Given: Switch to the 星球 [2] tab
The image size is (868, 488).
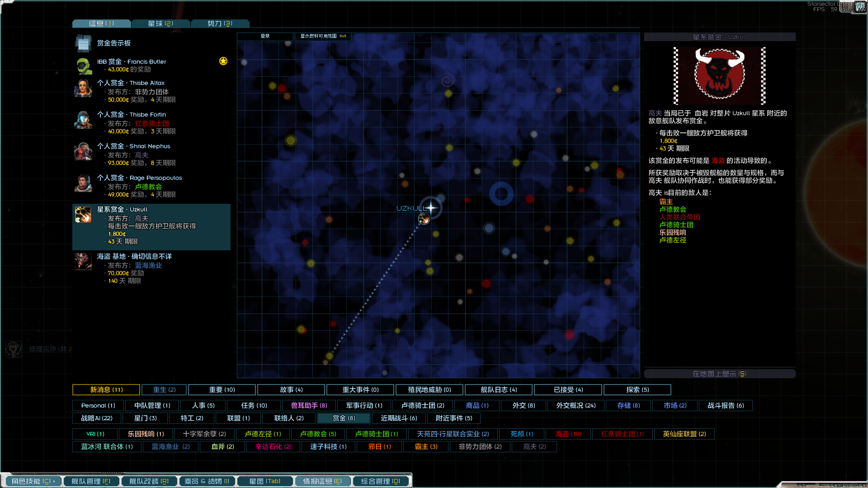Looking at the screenshot, I should click(160, 23).
